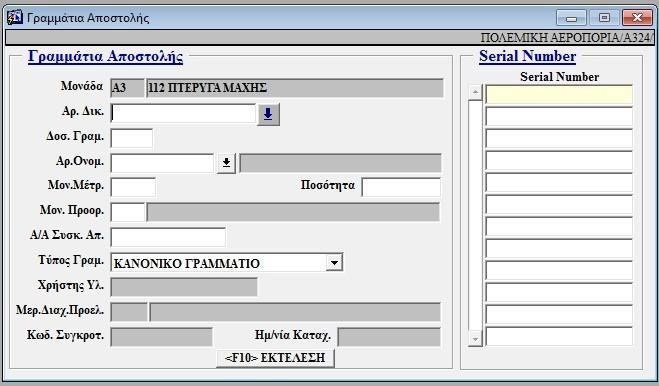
Task: Click the application icon in the title bar
Action: point(14,17)
